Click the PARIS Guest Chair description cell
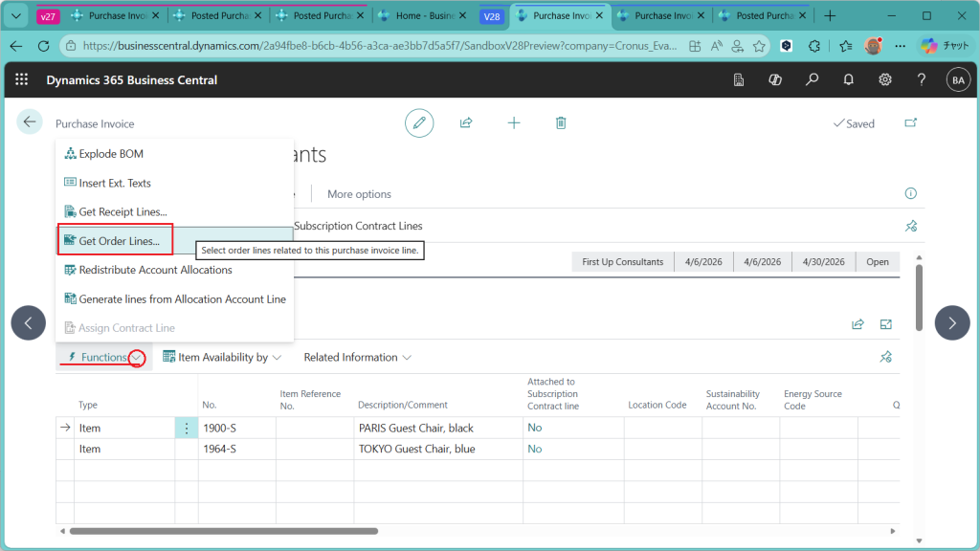Image resolution: width=980 pixels, height=551 pixels. point(416,429)
